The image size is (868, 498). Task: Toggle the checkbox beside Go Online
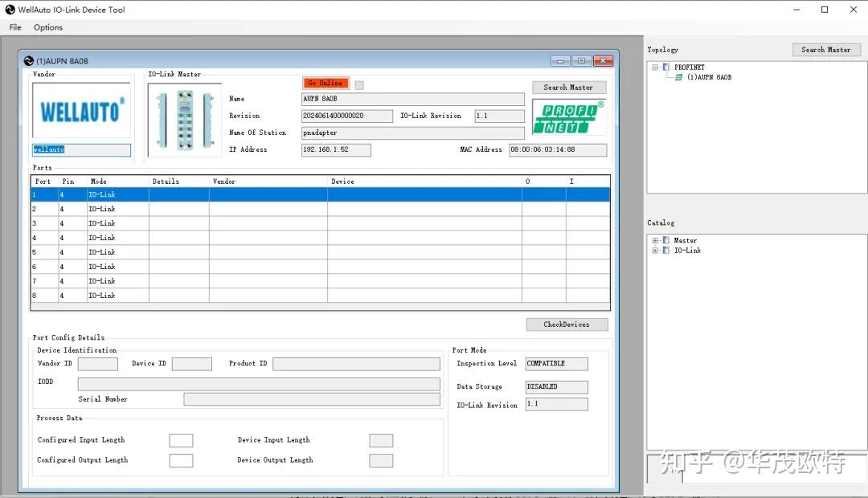pyautogui.click(x=358, y=84)
